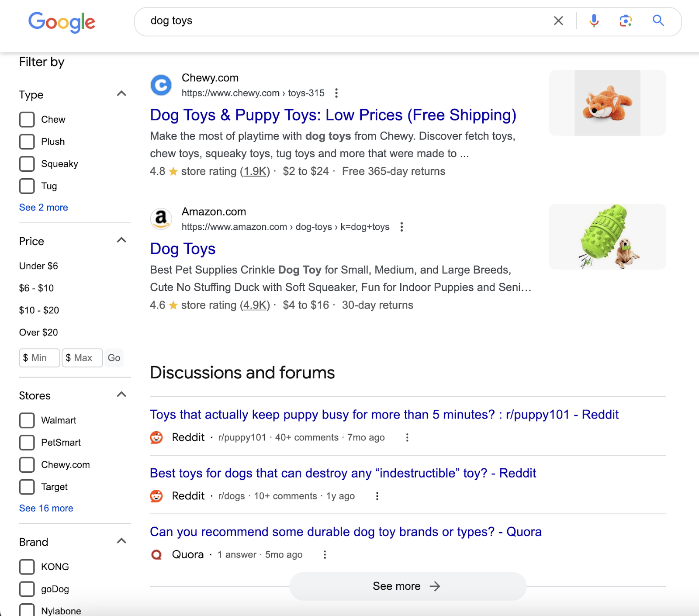Click the dog toys search input
Image resolution: width=699 pixels, height=616 pixels.
pos(345,21)
